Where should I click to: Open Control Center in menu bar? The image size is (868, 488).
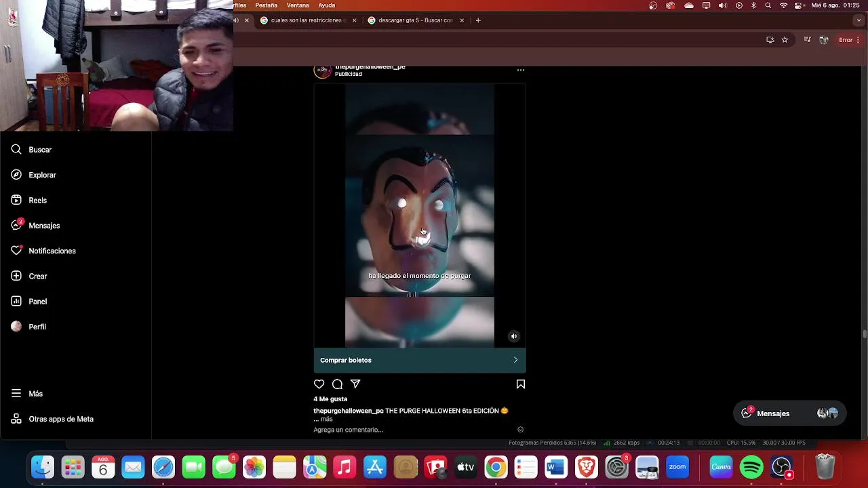pos(798,5)
